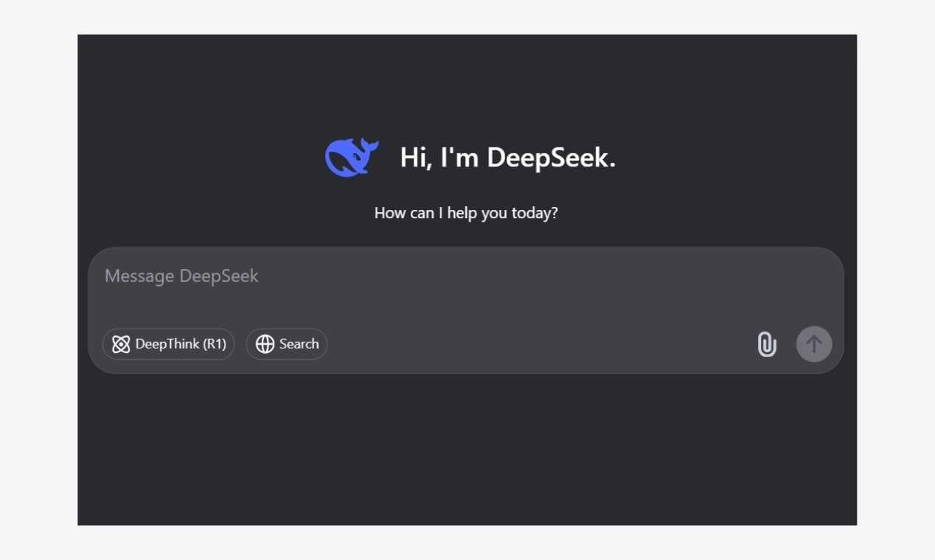This screenshot has height=560, width=935.
Task: Click the "Hi, I'm DeepSeek." heading
Action: 508,158
